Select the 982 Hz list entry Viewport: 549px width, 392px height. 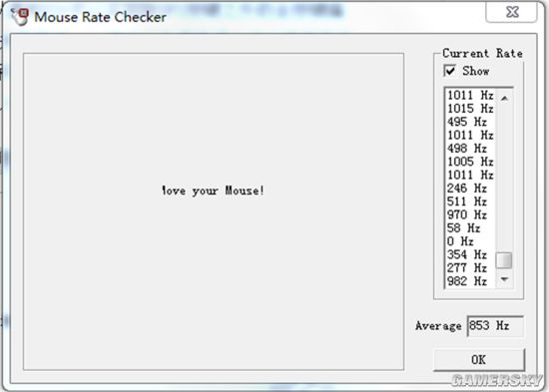click(x=470, y=281)
